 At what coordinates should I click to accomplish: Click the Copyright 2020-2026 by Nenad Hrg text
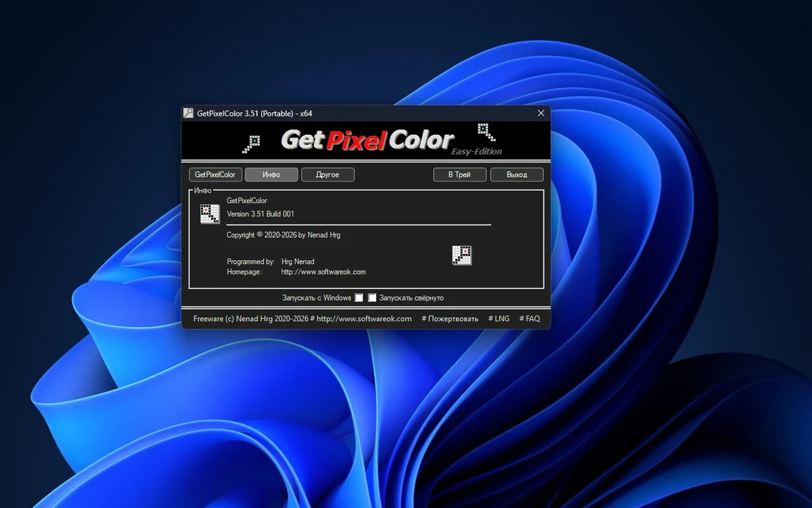point(284,235)
